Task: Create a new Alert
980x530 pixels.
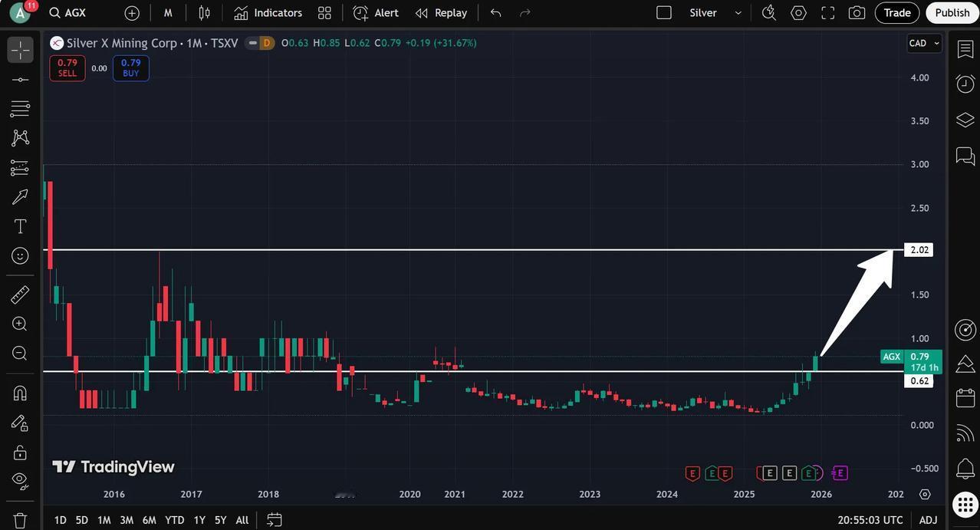Action: coord(376,13)
